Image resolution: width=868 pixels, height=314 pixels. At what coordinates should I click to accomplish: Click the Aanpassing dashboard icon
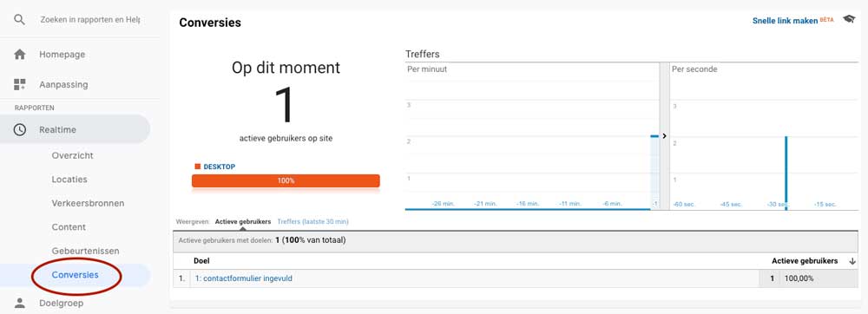pos(19,84)
